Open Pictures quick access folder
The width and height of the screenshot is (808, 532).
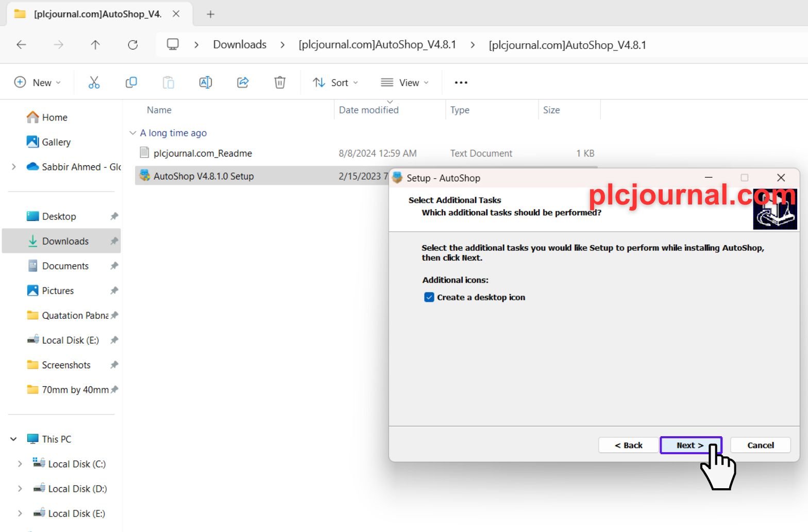tap(50, 290)
